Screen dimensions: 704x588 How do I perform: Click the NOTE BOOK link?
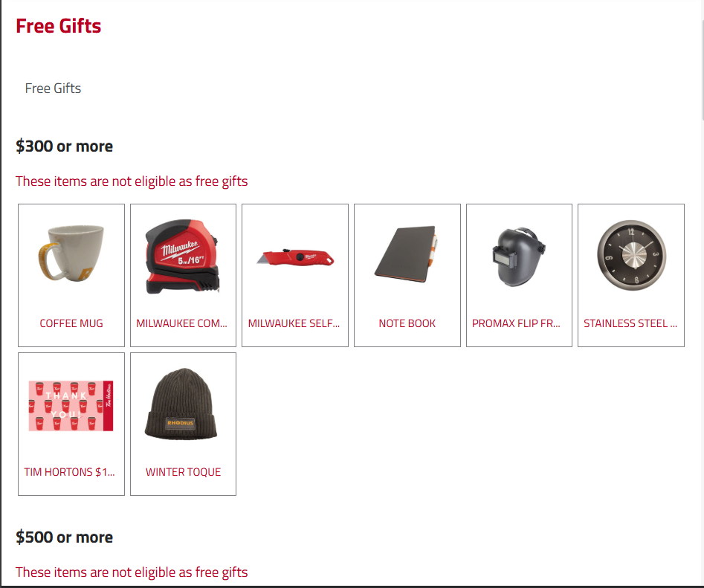pyautogui.click(x=407, y=323)
